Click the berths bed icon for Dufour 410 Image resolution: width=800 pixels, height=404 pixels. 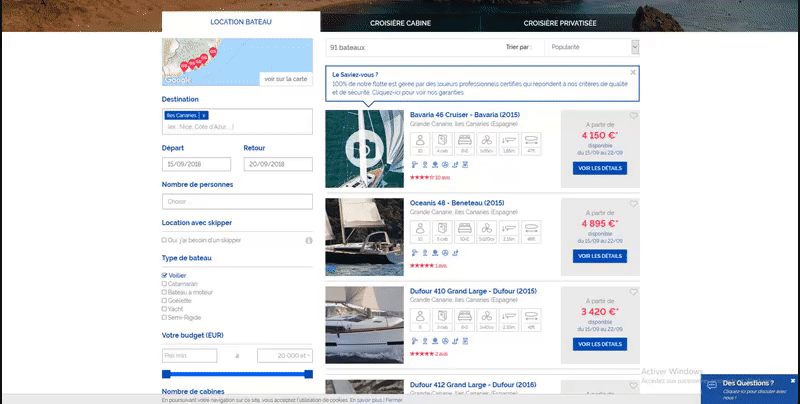[x=464, y=320]
